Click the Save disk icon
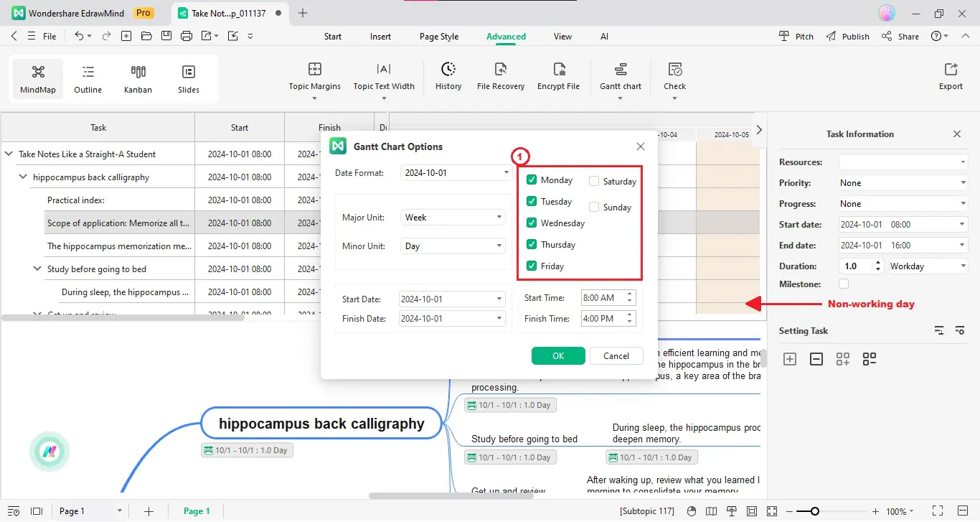The image size is (980, 522). (166, 36)
